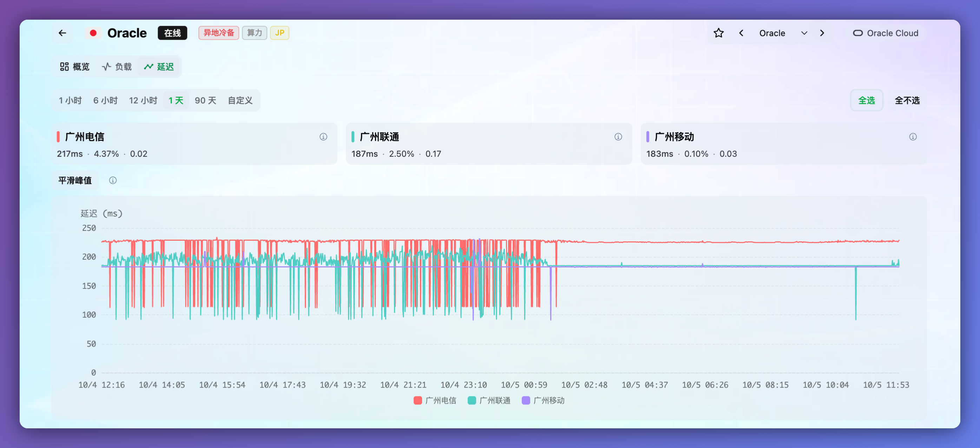Go back using the left arrow icon

click(x=63, y=33)
